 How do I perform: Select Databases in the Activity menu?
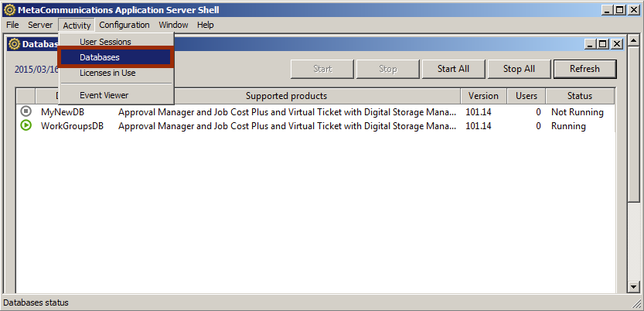point(116,57)
